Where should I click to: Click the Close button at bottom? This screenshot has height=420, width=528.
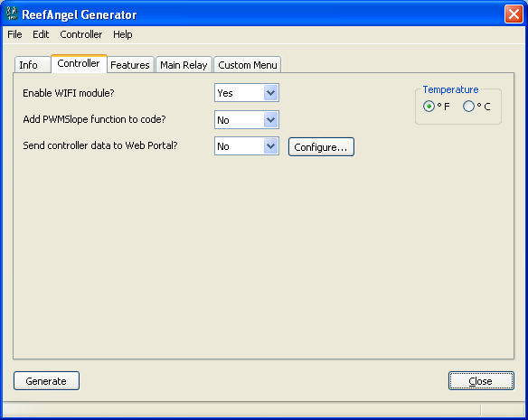pyautogui.click(x=481, y=380)
